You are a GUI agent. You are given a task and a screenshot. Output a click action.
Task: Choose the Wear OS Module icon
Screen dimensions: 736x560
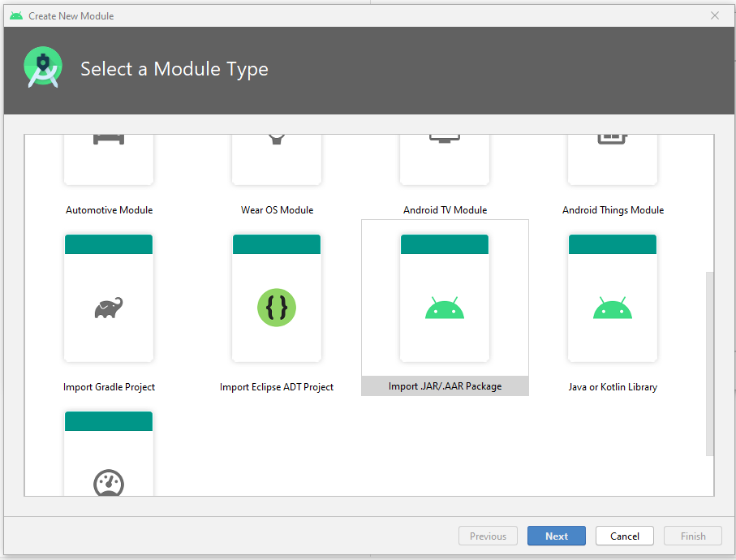(x=277, y=140)
